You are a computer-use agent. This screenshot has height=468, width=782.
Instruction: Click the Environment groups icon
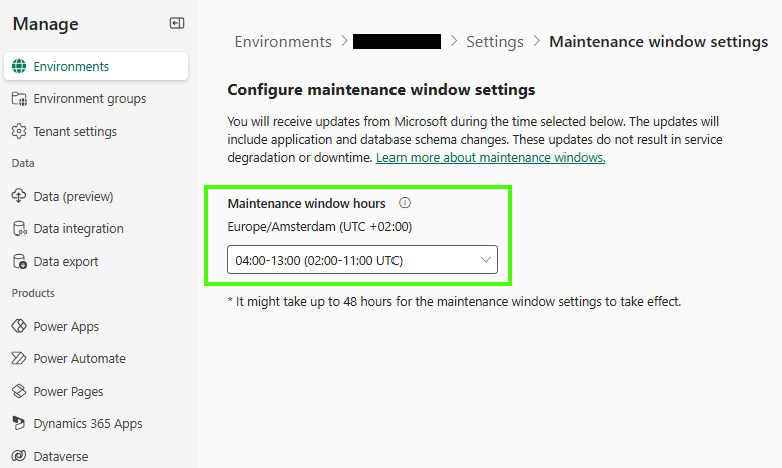point(18,99)
